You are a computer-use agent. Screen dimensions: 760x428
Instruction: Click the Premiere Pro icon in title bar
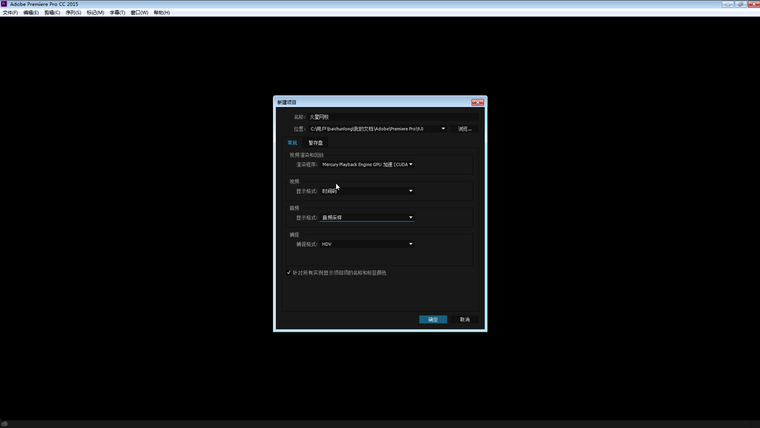tap(4, 4)
